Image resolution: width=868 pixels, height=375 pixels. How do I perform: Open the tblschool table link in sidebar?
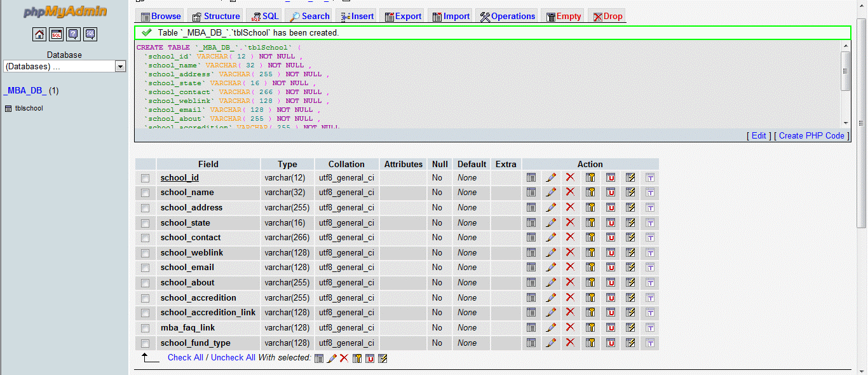pyautogui.click(x=29, y=109)
